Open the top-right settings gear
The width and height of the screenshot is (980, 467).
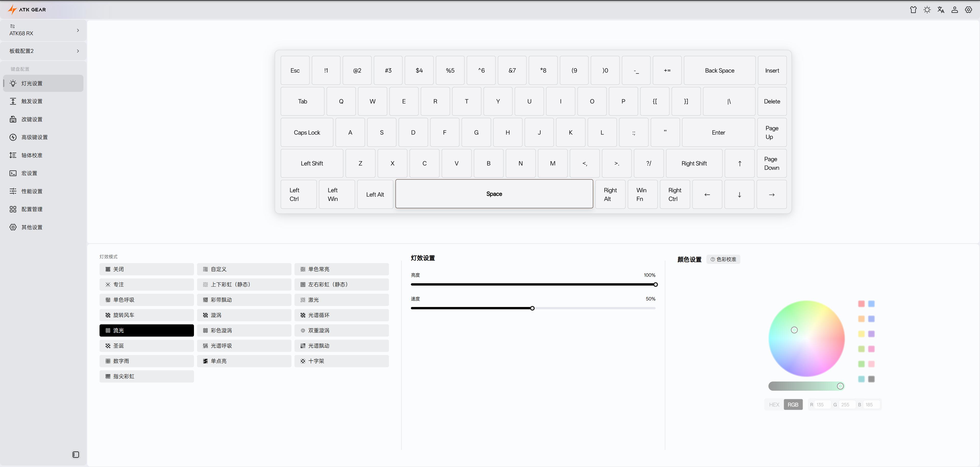point(968,10)
